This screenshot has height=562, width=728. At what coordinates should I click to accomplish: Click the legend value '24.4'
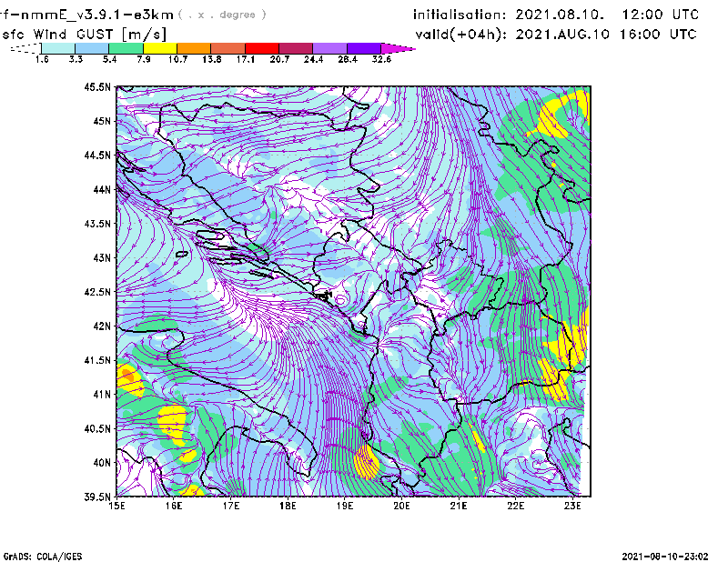point(313,59)
